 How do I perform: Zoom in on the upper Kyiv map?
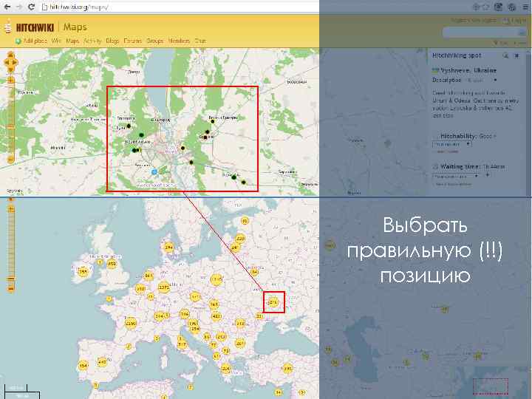[10, 81]
